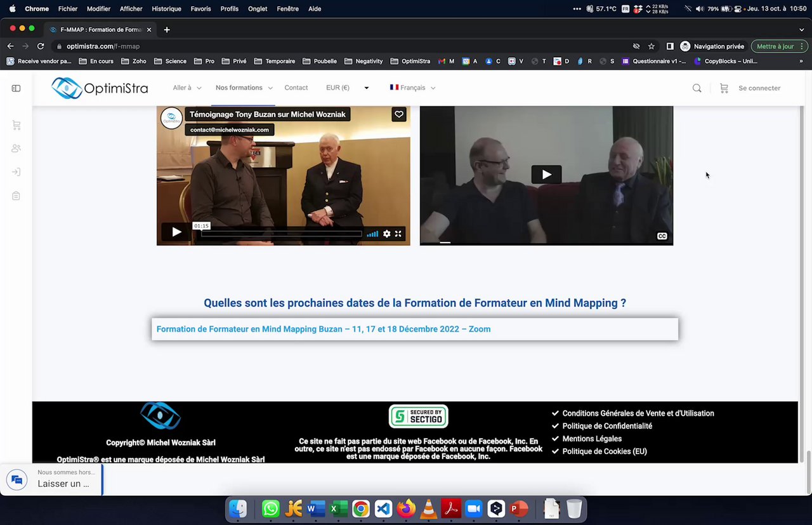The height and width of the screenshot is (525, 812).
Task: Open the Zoho bookmarks folder
Action: 134,61
